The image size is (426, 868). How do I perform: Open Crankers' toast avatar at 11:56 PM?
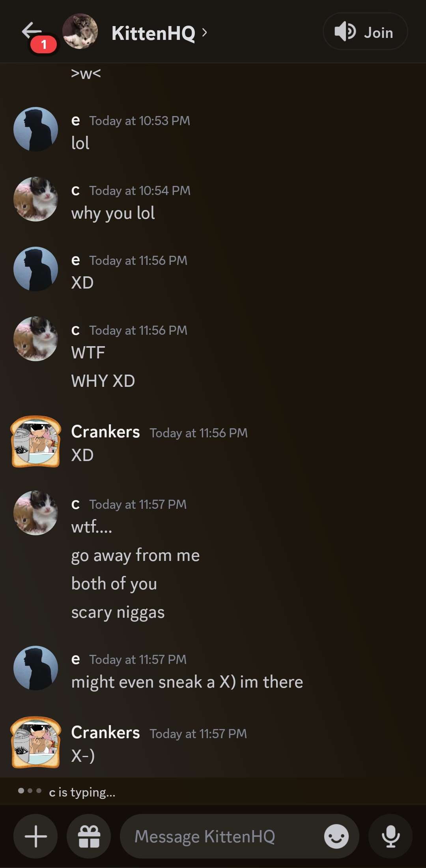coord(35,441)
